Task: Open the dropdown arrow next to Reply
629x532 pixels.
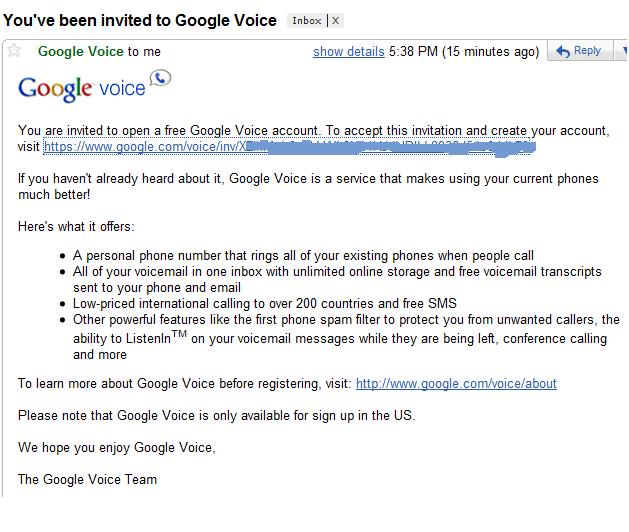Action: click(x=621, y=51)
